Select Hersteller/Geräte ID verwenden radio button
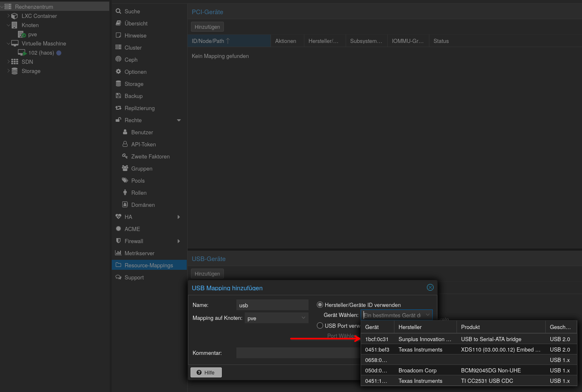The image size is (582, 392). (320, 305)
